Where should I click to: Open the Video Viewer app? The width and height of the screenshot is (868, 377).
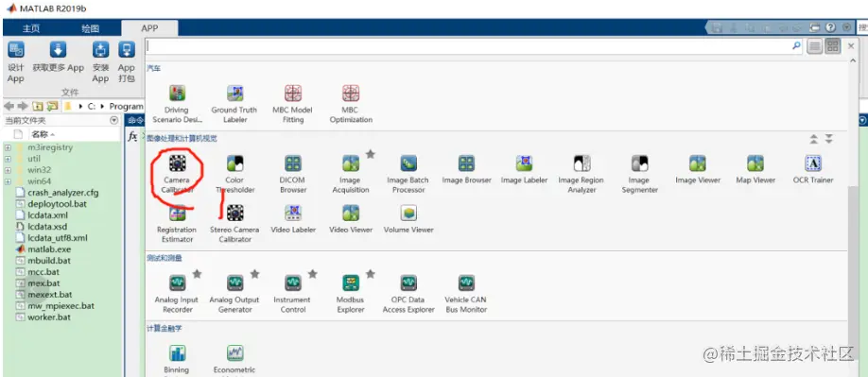coord(351,219)
